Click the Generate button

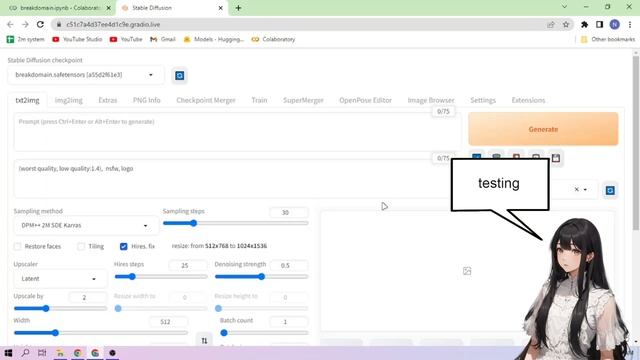[543, 129]
